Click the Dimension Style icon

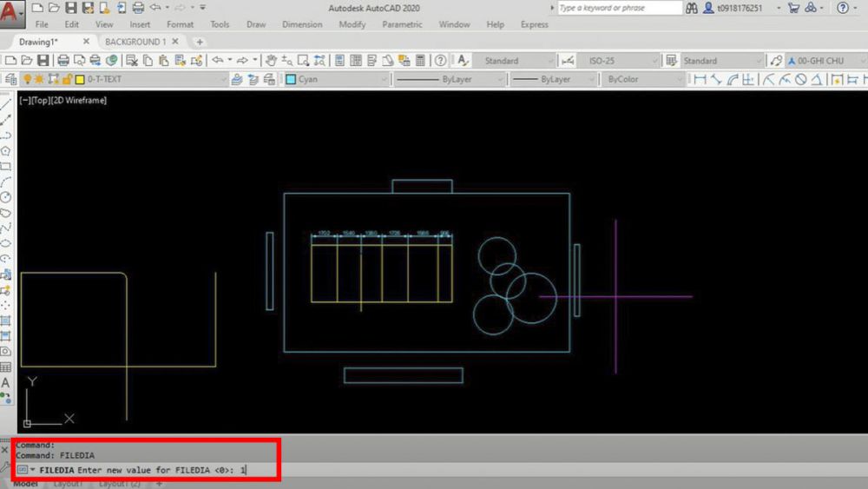tap(568, 60)
